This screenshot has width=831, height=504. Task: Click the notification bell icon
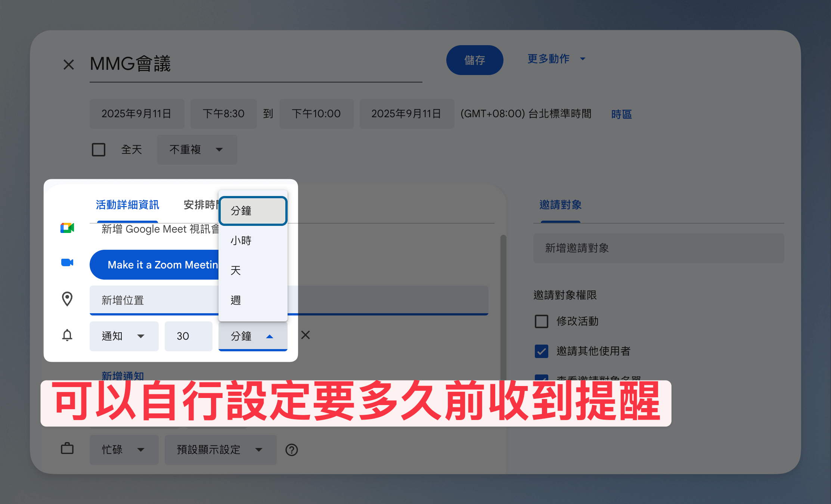(x=67, y=335)
